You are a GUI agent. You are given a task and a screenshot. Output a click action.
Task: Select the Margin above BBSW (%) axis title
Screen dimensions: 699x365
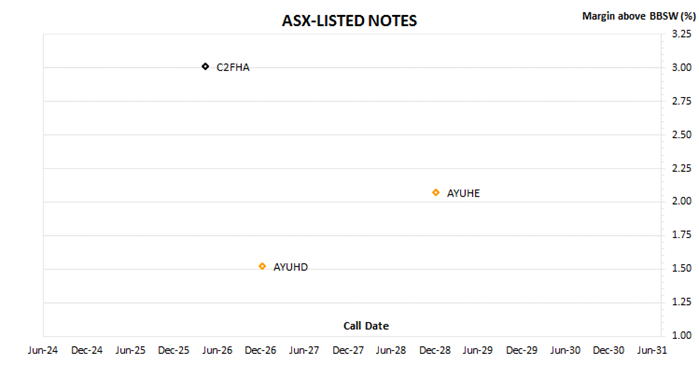tap(638, 16)
